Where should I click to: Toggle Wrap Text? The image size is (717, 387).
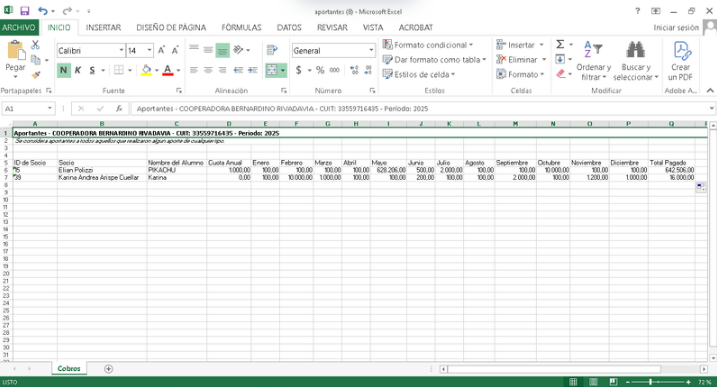coord(272,49)
